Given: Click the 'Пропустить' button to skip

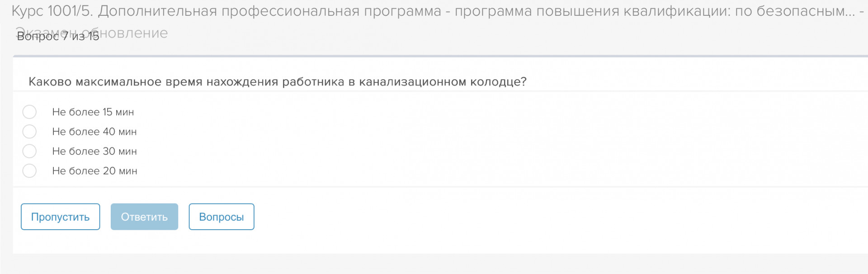Looking at the screenshot, I should tap(60, 217).
